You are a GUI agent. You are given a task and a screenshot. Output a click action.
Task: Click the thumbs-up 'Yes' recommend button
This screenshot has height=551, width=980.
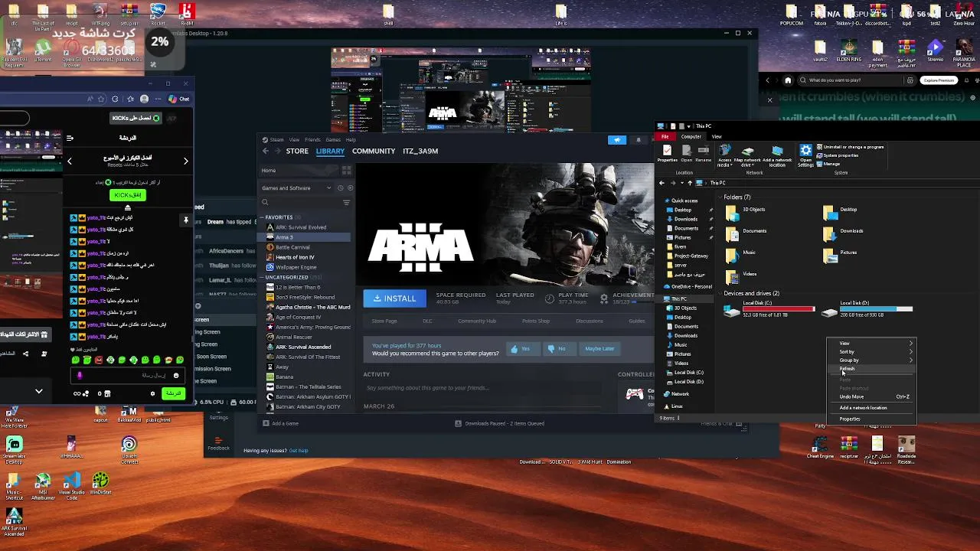tap(524, 349)
